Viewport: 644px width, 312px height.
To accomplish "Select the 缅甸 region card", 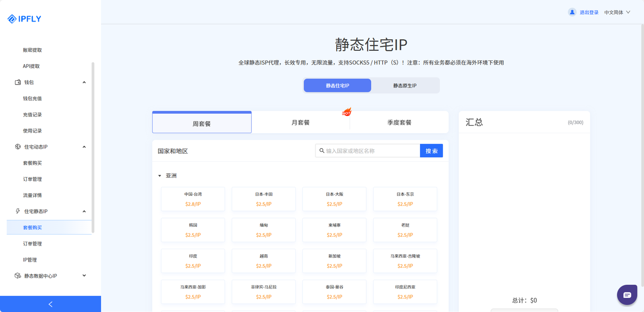I will [x=264, y=230].
